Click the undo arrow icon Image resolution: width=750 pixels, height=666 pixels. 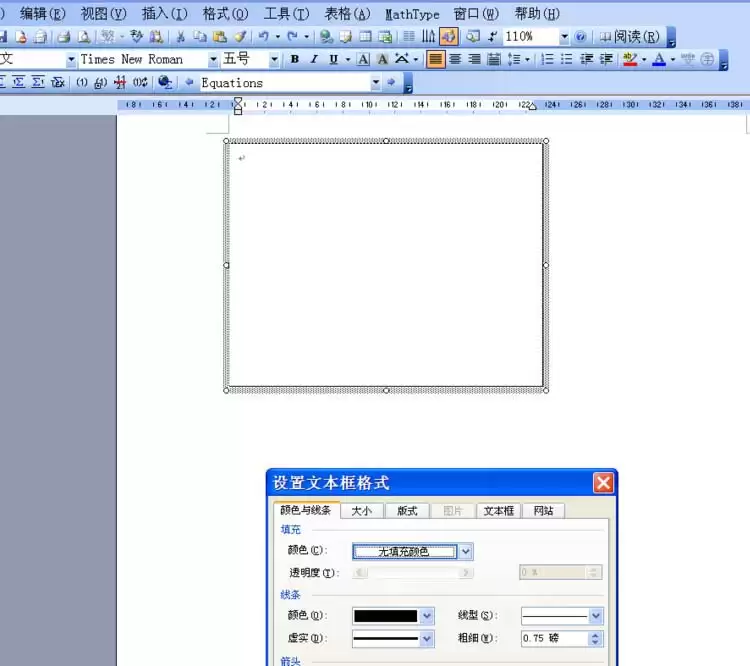point(263,36)
